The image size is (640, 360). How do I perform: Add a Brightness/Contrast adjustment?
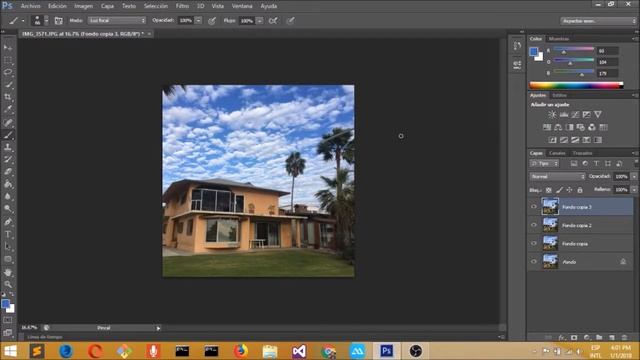tap(552, 115)
